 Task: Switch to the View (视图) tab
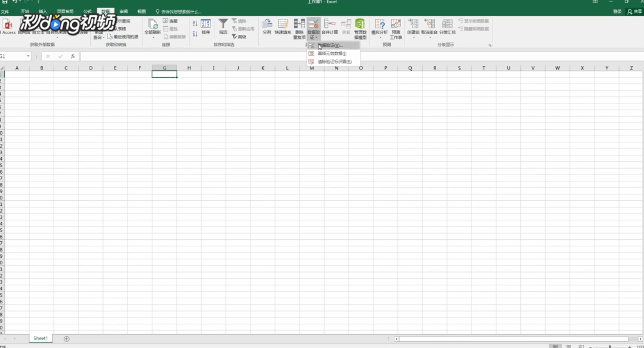pyautogui.click(x=142, y=12)
